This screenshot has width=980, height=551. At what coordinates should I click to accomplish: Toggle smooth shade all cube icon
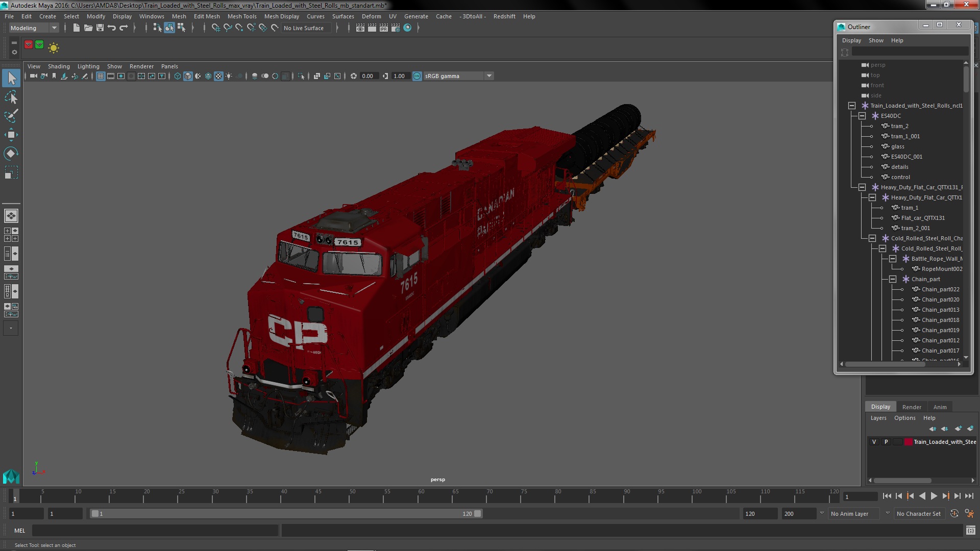(188, 76)
